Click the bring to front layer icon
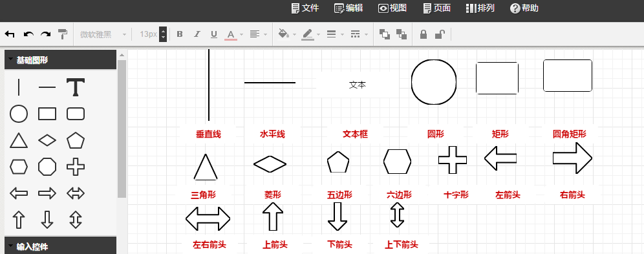 [x=385, y=34]
